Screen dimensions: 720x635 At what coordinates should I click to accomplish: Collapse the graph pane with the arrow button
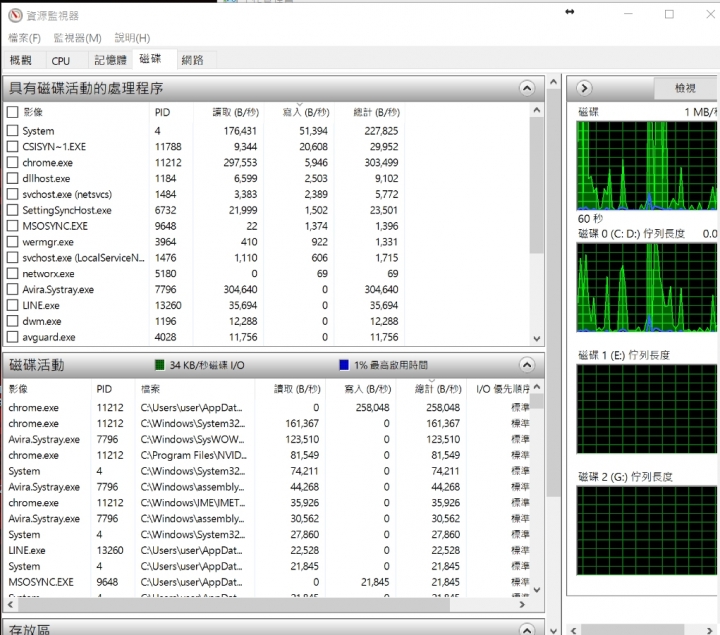584,88
